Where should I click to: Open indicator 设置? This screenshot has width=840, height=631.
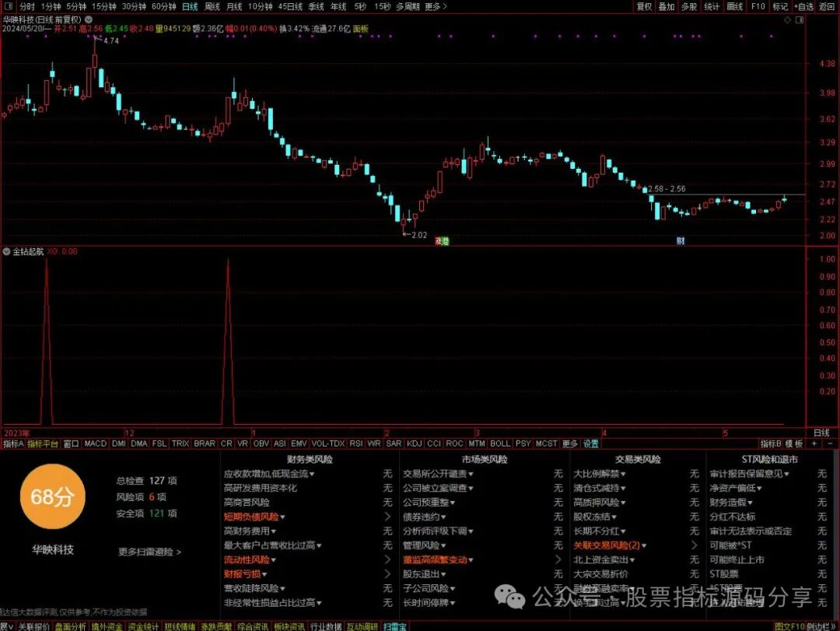[x=591, y=444]
